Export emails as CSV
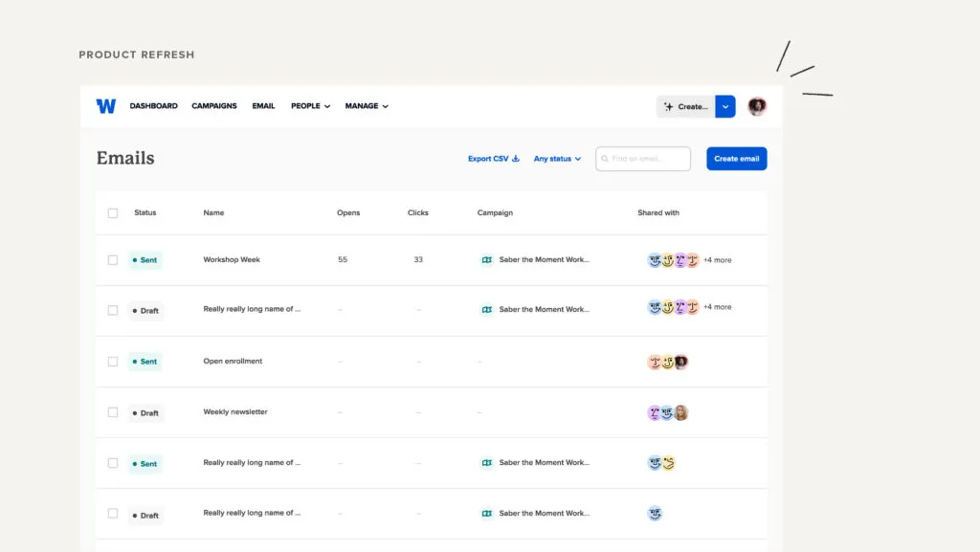This screenshot has width=980, height=552. point(494,159)
